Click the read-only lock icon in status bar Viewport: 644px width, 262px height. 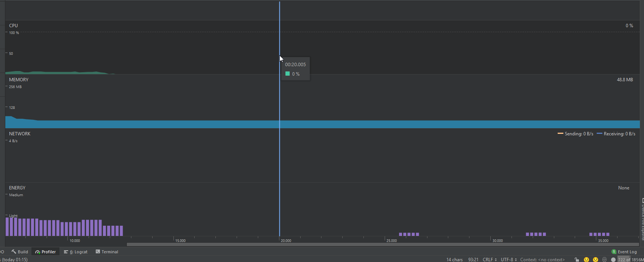[x=577, y=260]
